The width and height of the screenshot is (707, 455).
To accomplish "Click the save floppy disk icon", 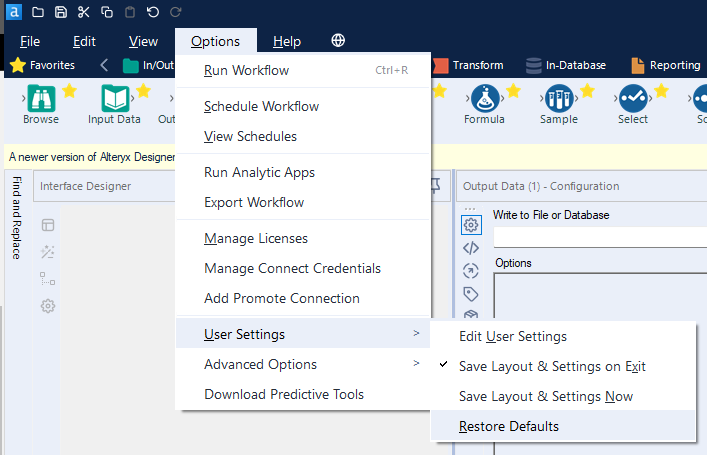I will [61, 12].
